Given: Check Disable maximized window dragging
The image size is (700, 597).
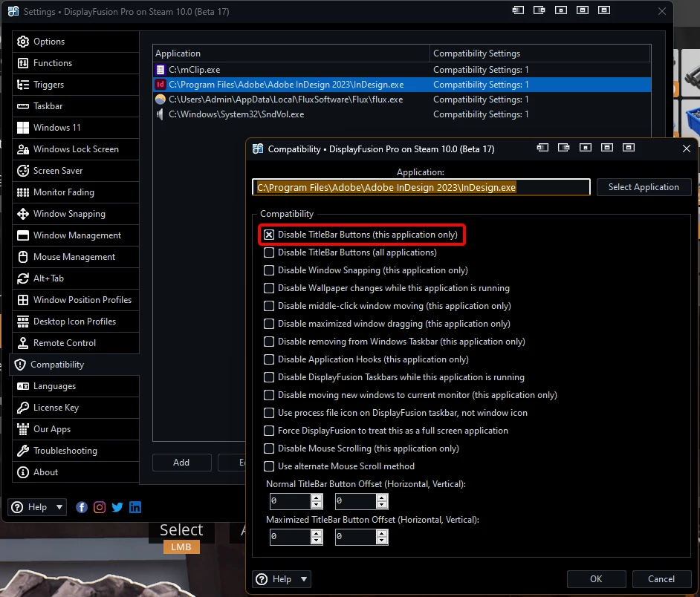Looking at the screenshot, I should click(269, 324).
